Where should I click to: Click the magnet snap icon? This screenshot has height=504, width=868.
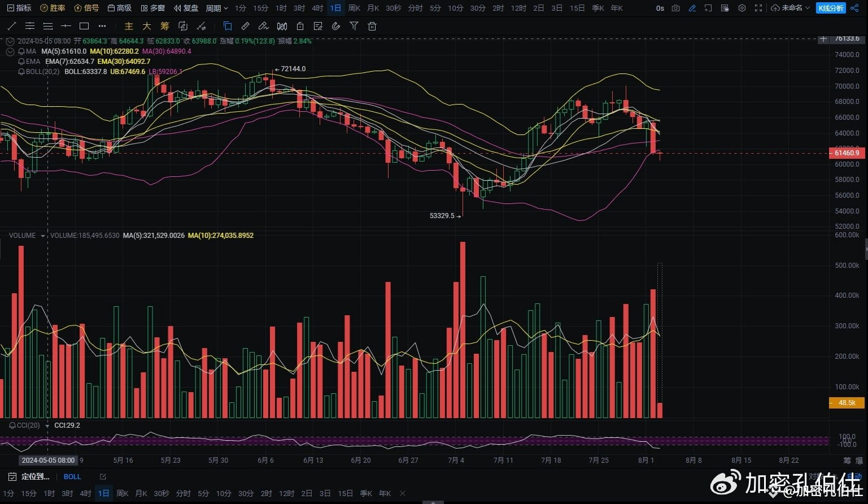[x=336, y=26]
